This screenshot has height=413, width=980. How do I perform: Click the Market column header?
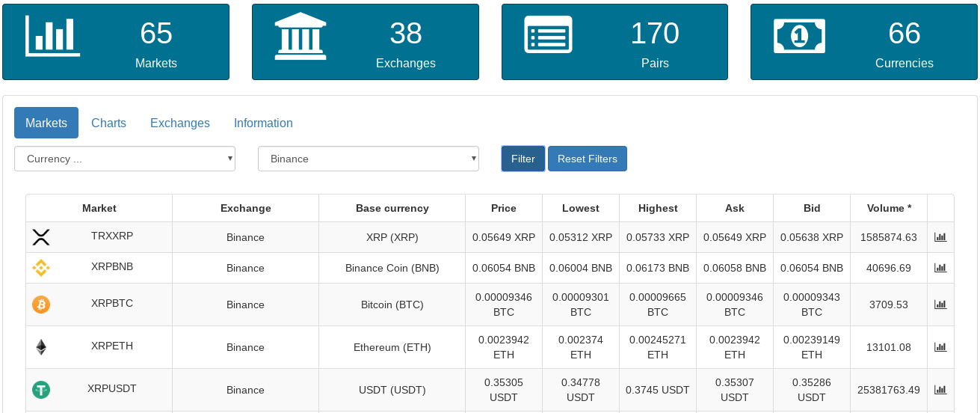click(99, 208)
